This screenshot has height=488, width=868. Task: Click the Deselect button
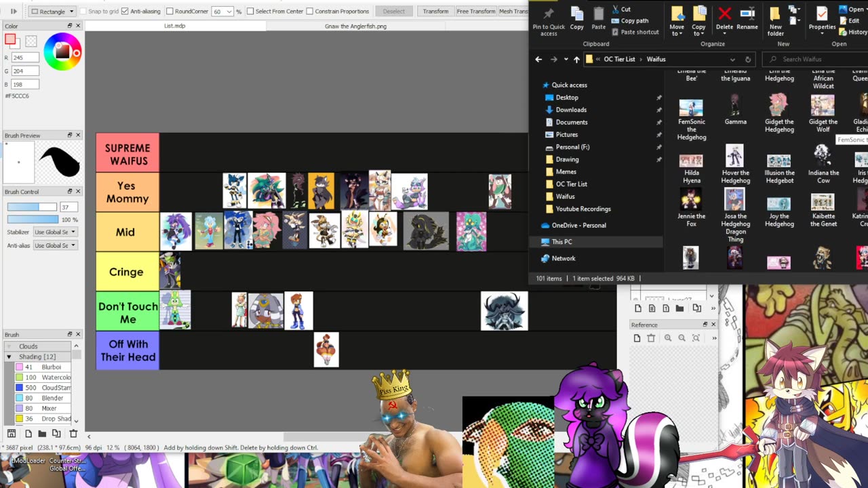pos(394,12)
